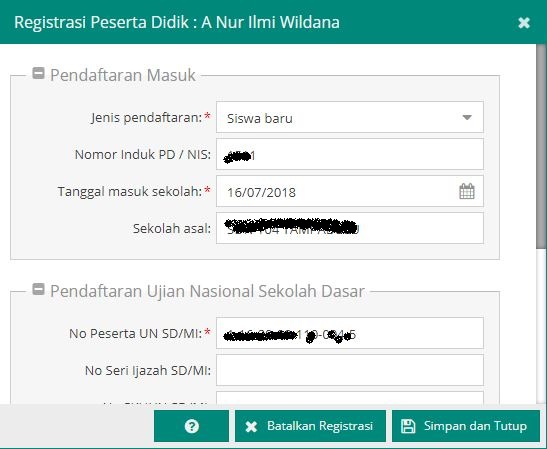Collapse Pendaftaran Ujian Nasional Sekolah Dasar section

tap(38, 289)
